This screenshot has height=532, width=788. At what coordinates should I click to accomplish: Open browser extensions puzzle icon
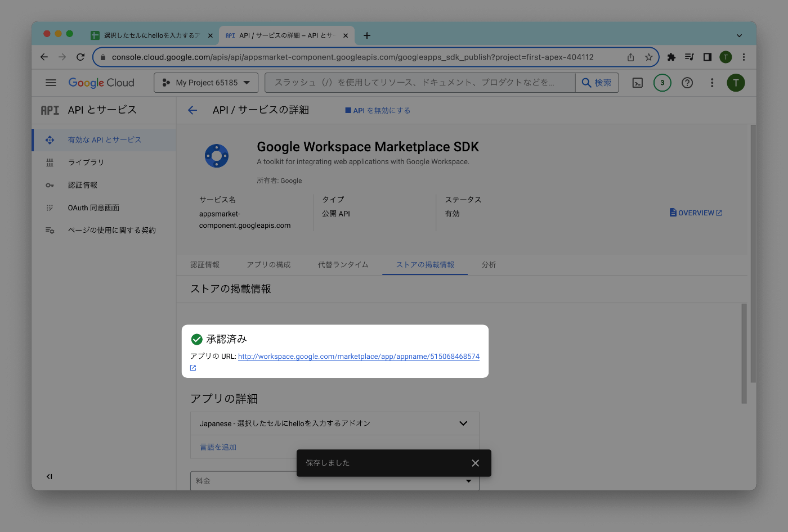pos(671,57)
